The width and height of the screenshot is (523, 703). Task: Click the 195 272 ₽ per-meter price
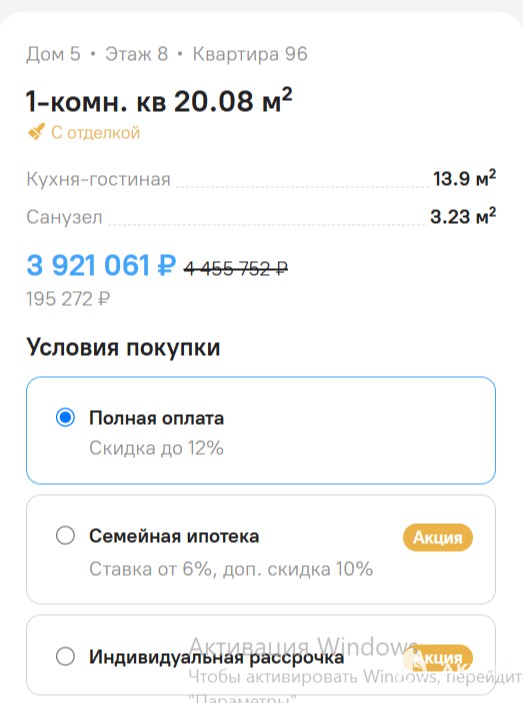(x=68, y=299)
